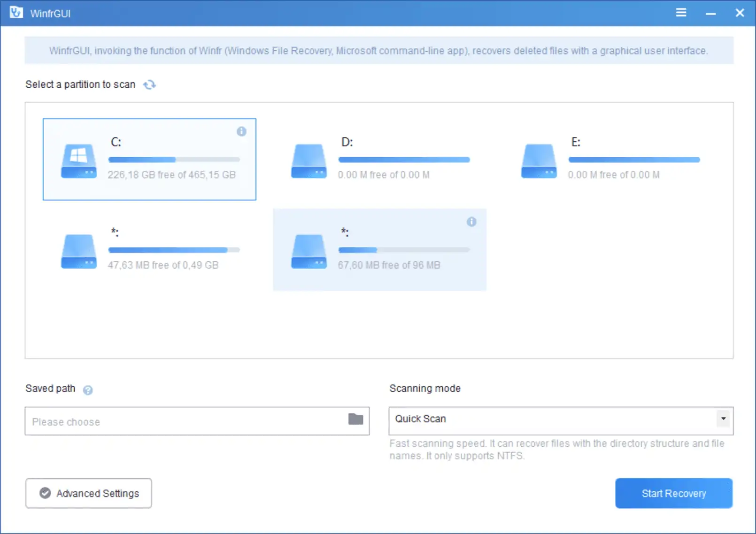Show info for the 96 MB partition
756x534 pixels.
pyautogui.click(x=471, y=221)
